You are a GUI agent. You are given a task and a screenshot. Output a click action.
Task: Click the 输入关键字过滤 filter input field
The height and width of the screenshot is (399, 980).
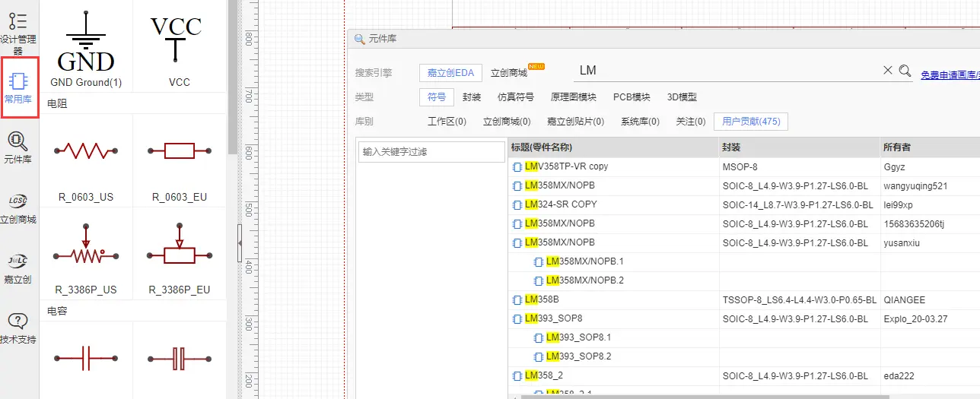point(431,152)
